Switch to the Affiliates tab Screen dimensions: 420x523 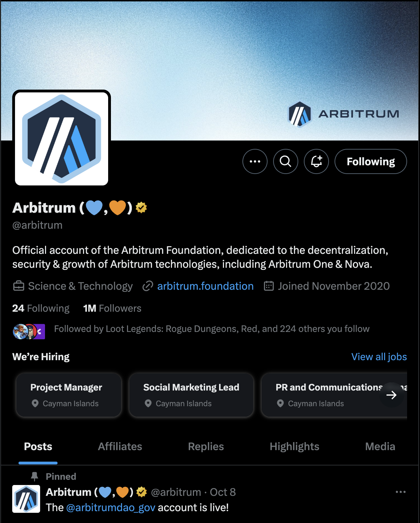tap(120, 447)
